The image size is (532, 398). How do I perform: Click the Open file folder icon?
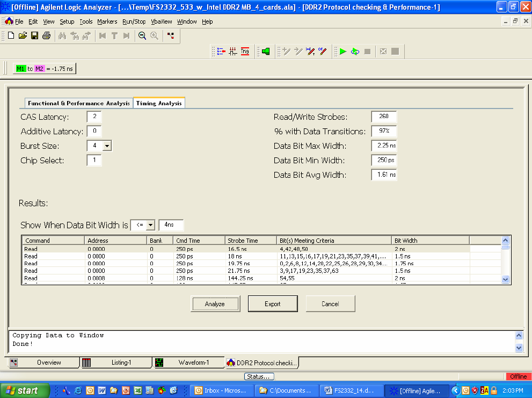23,35
